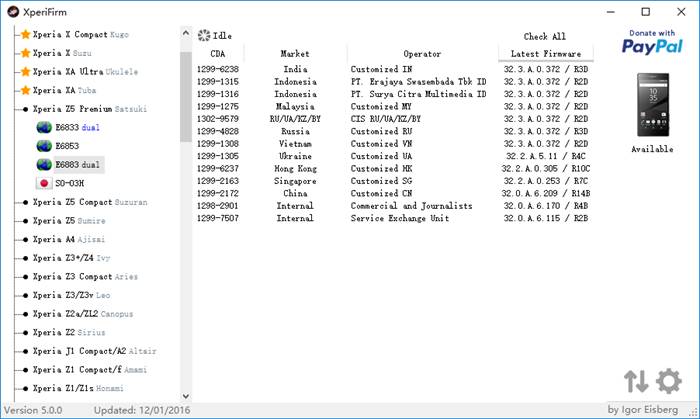Click the Japan flag icon for SO-03H

44,183
